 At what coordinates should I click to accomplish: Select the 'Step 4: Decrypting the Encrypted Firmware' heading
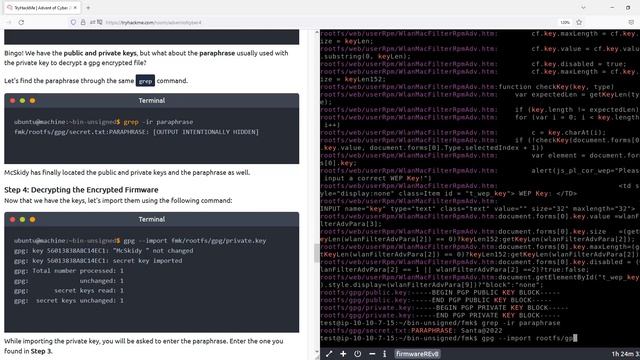(81, 190)
